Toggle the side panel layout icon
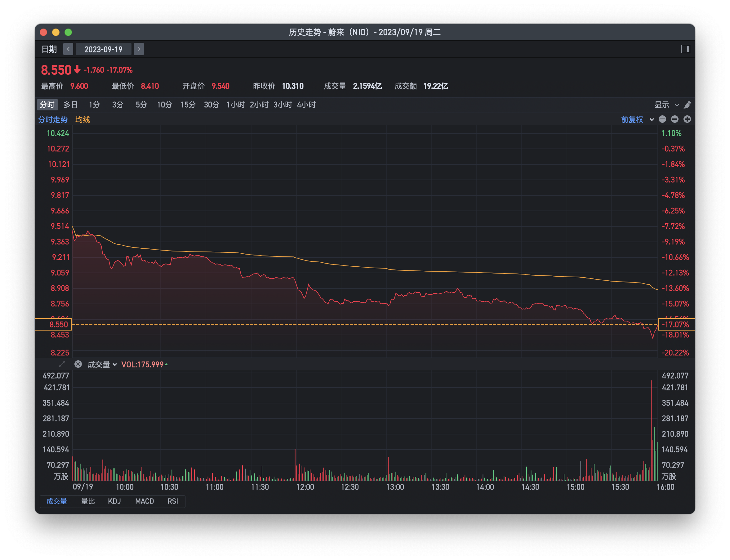The image size is (730, 560). click(685, 49)
